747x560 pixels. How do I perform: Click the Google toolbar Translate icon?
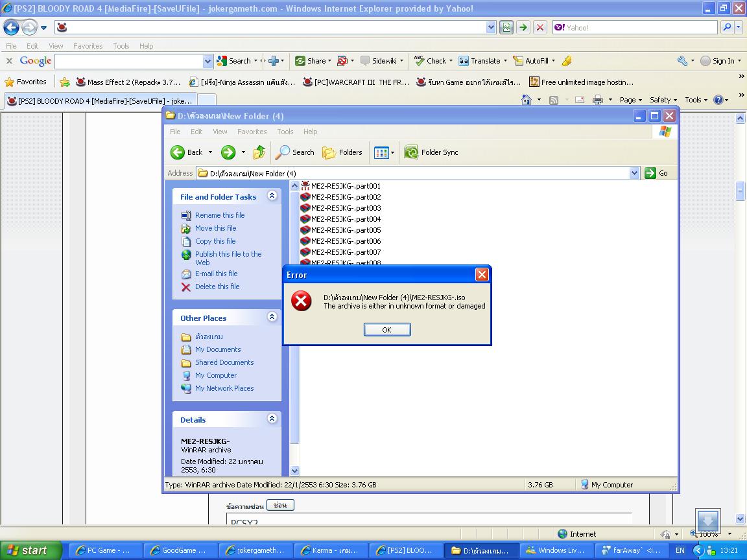click(464, 61)
